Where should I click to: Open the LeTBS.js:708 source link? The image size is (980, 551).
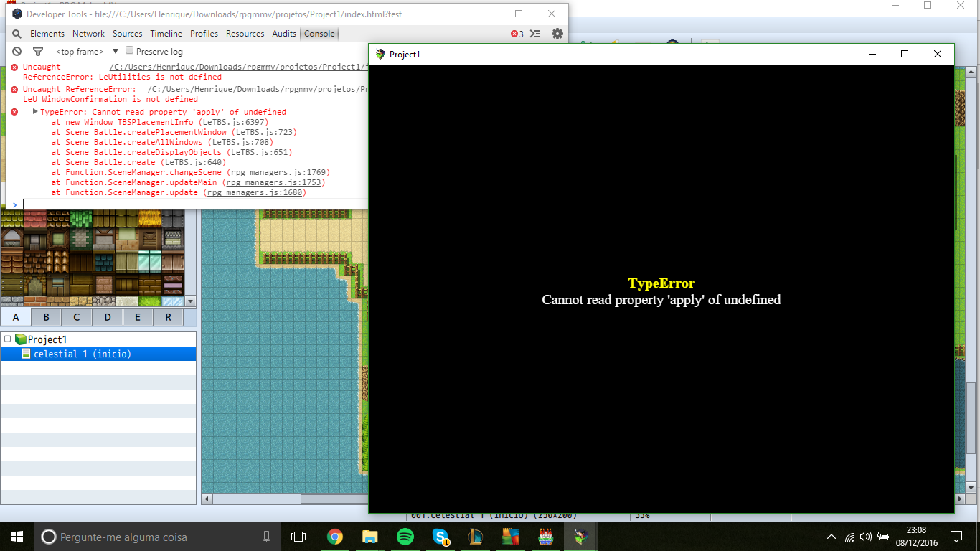click(241, 142)
